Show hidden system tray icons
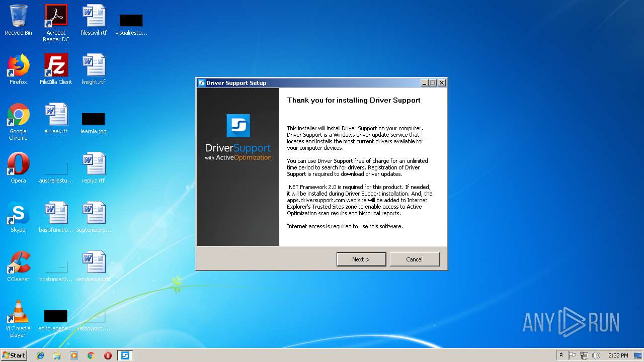This screenshot has height=362, width=644. click(561, 355)
